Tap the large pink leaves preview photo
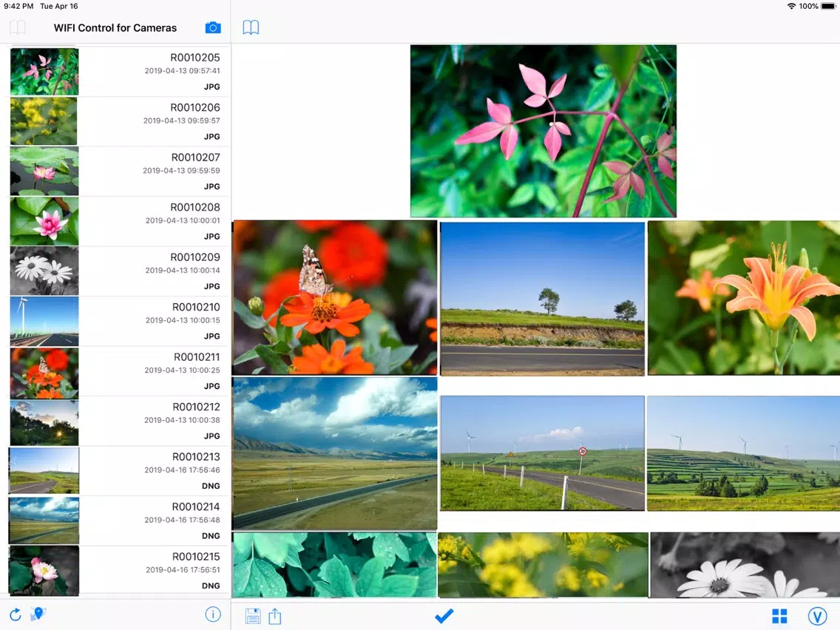The width and height of the screenshot is (840, 630). [x=543, y=132]
